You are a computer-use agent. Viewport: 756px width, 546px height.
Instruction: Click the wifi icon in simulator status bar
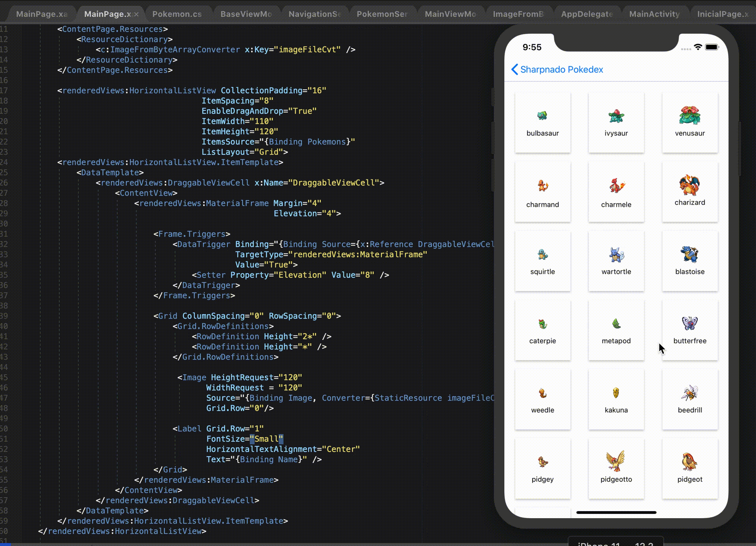click(x=698, y=47)
